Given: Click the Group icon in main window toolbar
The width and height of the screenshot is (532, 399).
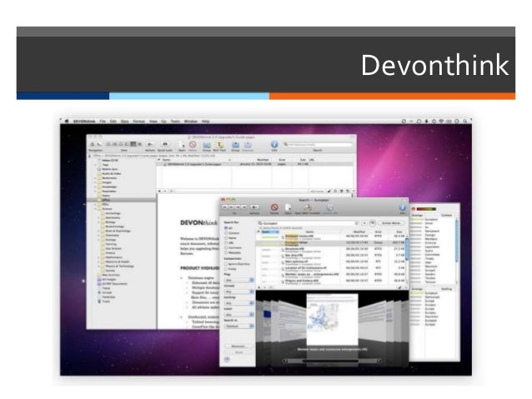Looking at the screenshot, I should coord(207,145).
